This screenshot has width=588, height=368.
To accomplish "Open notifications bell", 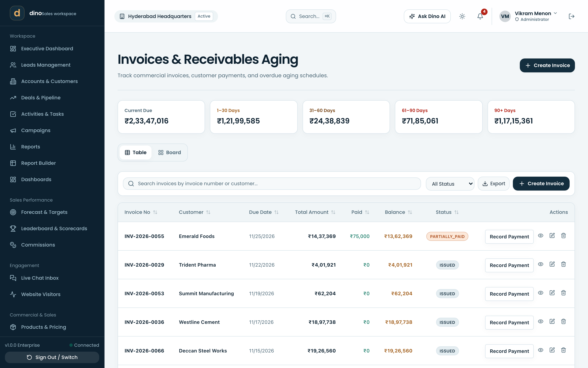I will [x=480, y=16].
